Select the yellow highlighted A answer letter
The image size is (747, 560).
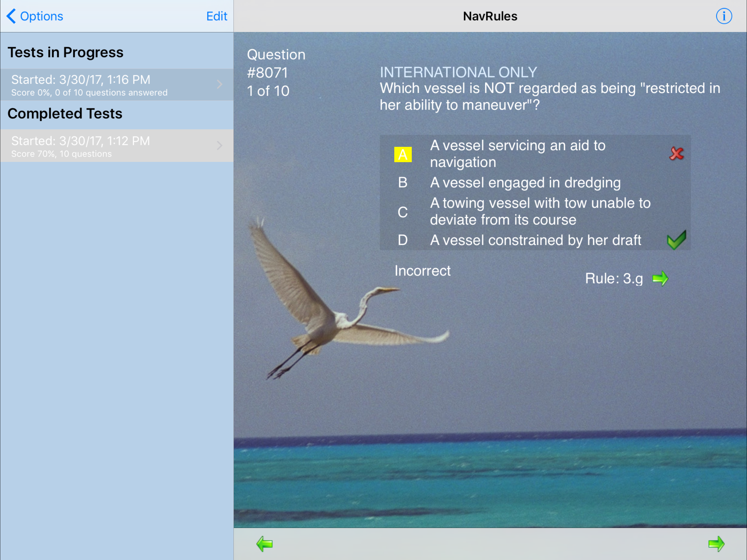tap(402, 154)
